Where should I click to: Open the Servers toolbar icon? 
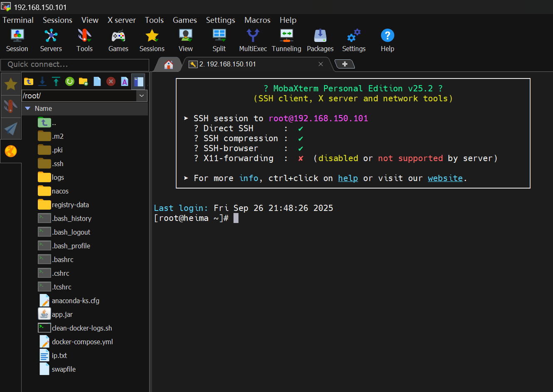click(x=51, y=40)
